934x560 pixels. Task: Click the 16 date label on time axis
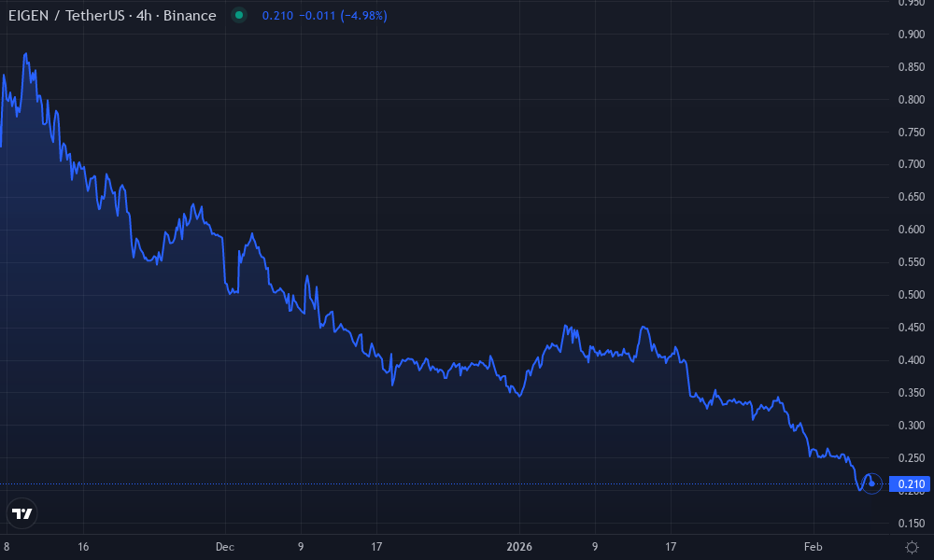coord(83,547)
